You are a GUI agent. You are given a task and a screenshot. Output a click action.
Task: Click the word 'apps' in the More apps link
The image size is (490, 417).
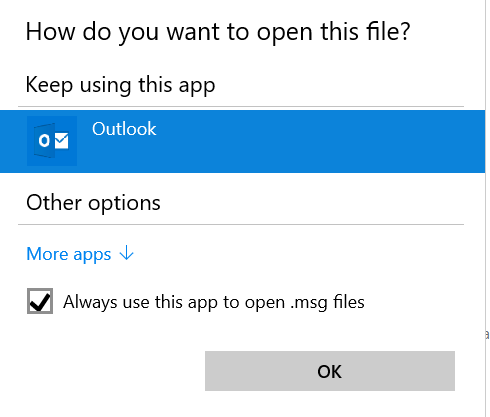pyautogui.click(x=92, y=255)
